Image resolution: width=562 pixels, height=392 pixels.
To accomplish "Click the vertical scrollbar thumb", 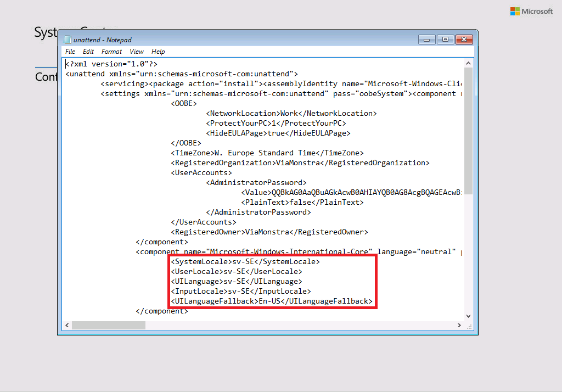I will [469, 131].
